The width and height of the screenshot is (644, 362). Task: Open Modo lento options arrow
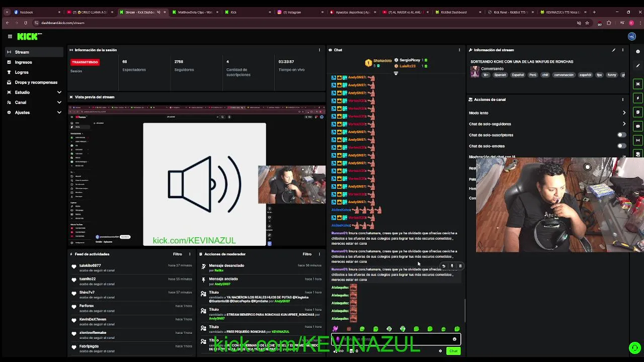pyautogui.click(x=624, y=113)
